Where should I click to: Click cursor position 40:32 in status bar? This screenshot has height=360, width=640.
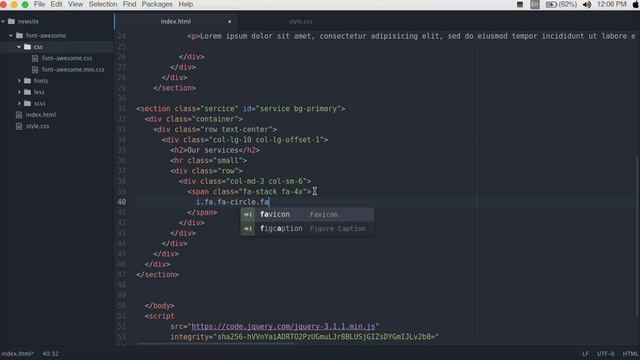tap(50, 354)
